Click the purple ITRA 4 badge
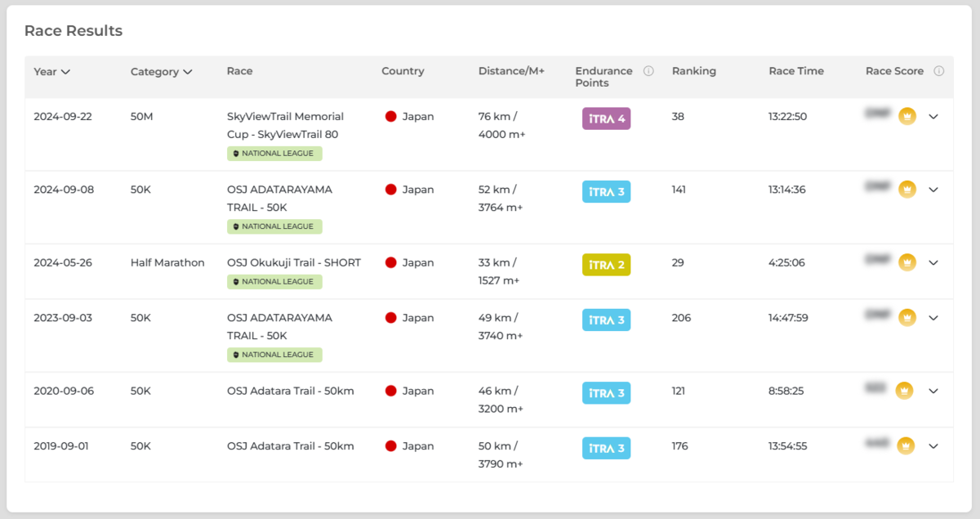 coord(606,119)
